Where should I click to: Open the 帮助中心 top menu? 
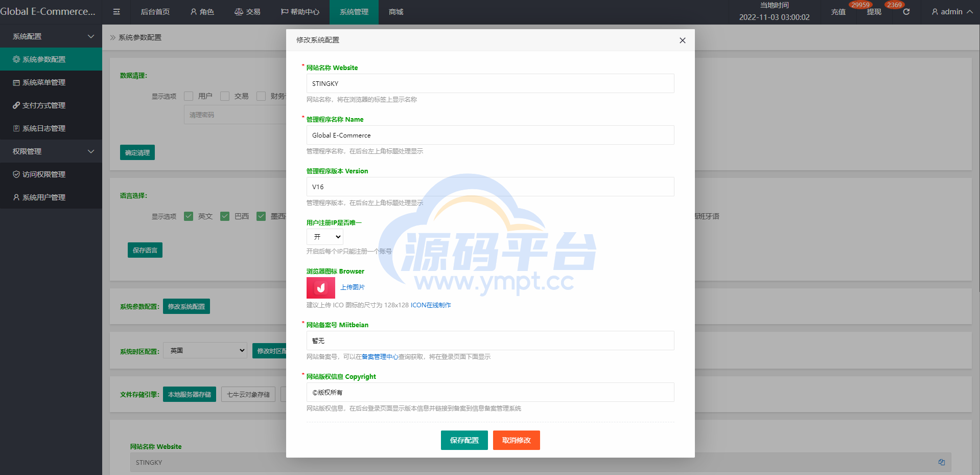[x=300, y=12]
